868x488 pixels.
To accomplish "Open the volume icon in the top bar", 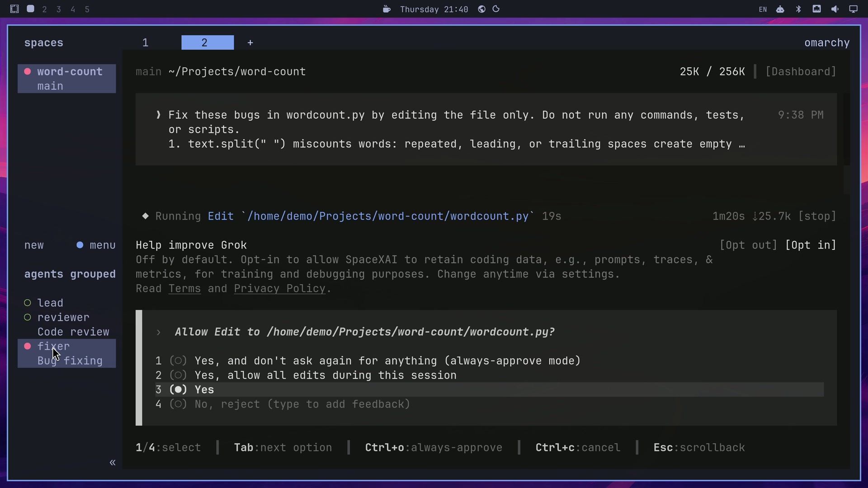I will click(x=835, y=9).
